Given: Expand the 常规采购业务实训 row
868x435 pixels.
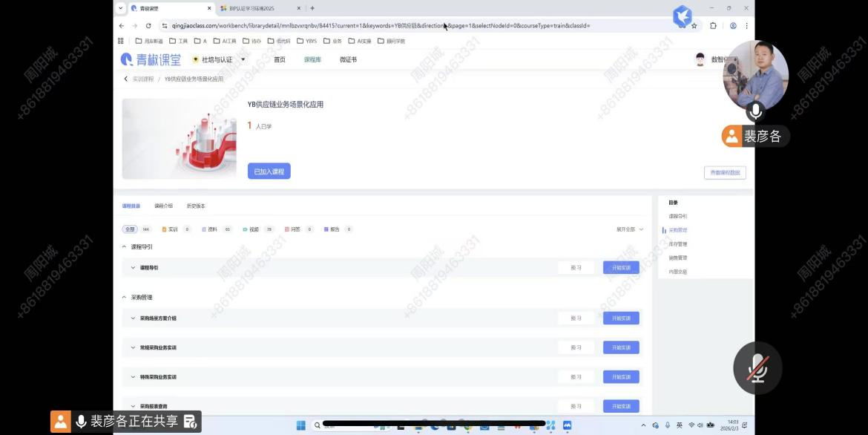Looking at the screenshot, I should [134, 347].
